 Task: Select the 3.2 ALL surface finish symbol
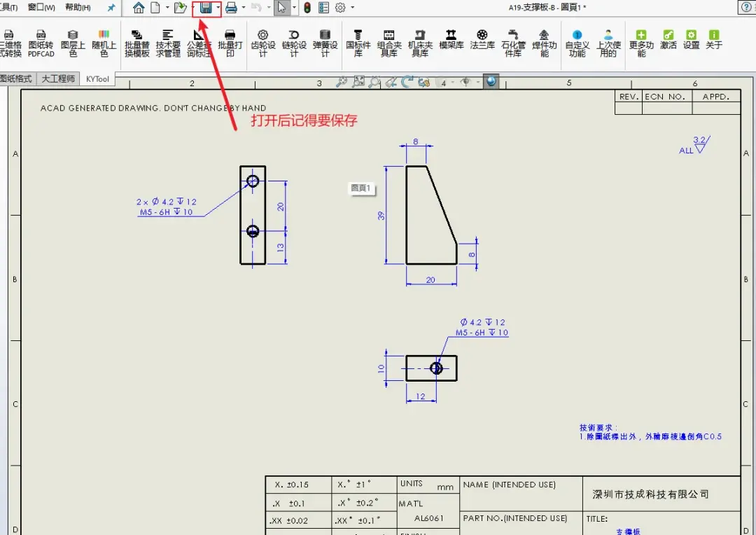[695, 145]
